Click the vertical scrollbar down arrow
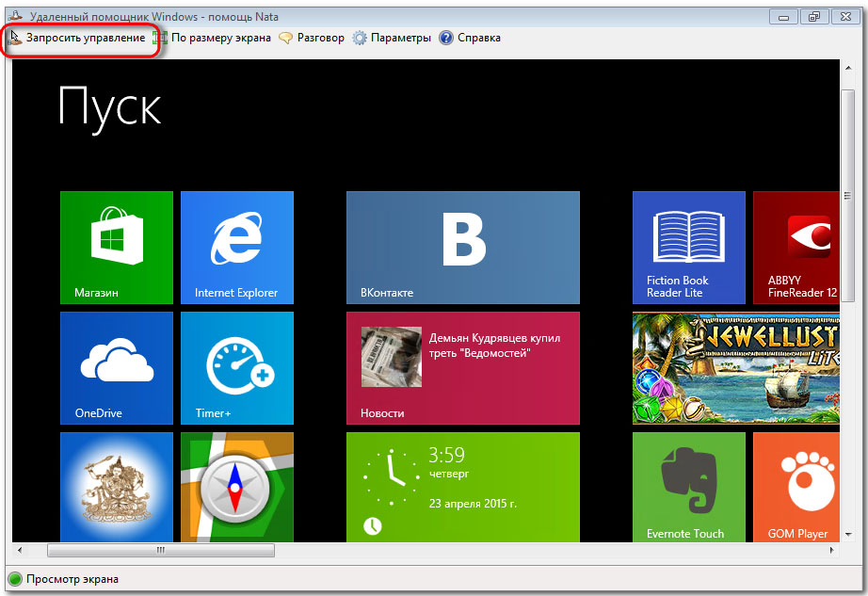 [x=848, y=535]
